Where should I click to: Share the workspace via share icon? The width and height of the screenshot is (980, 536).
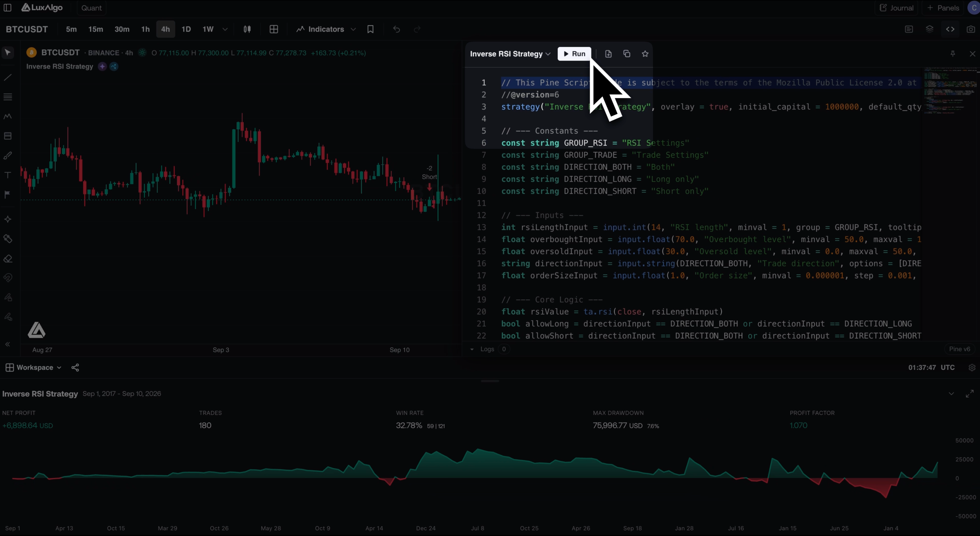(x=75, y=367)
